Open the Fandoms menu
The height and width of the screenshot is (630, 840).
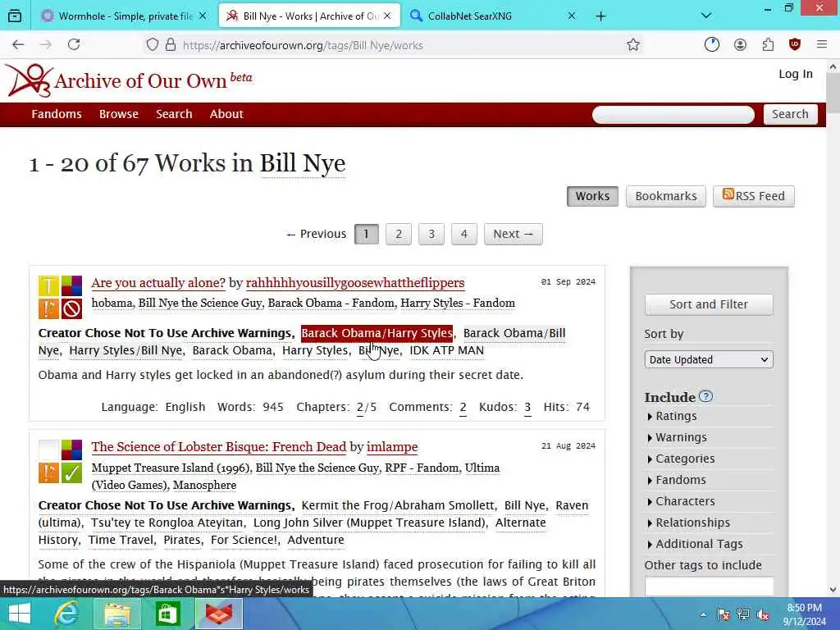tap(57, 114)
